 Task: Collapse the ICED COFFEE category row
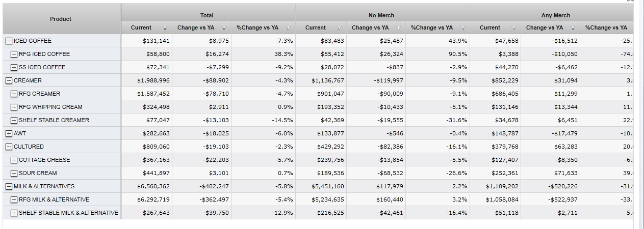[x=9, y=41]
